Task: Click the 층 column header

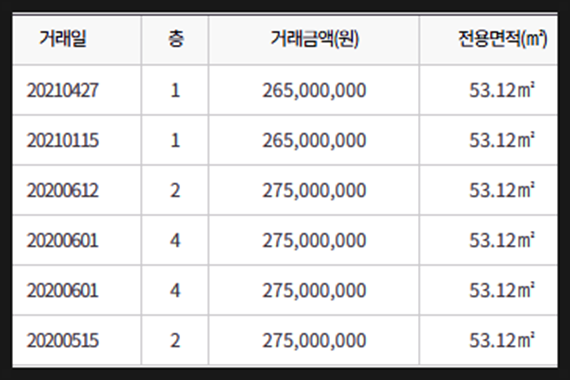Action: [175, 39]
